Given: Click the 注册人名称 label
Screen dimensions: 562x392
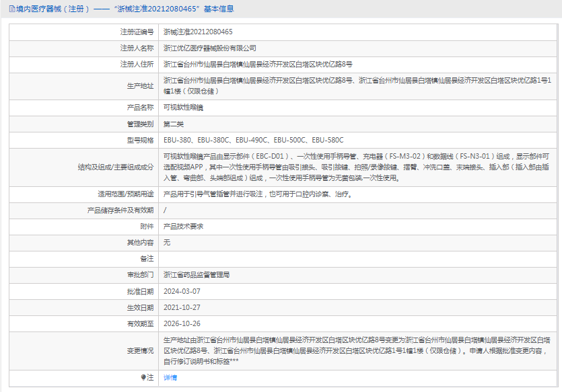Looking at the screenshot, I should click(137, 48).
